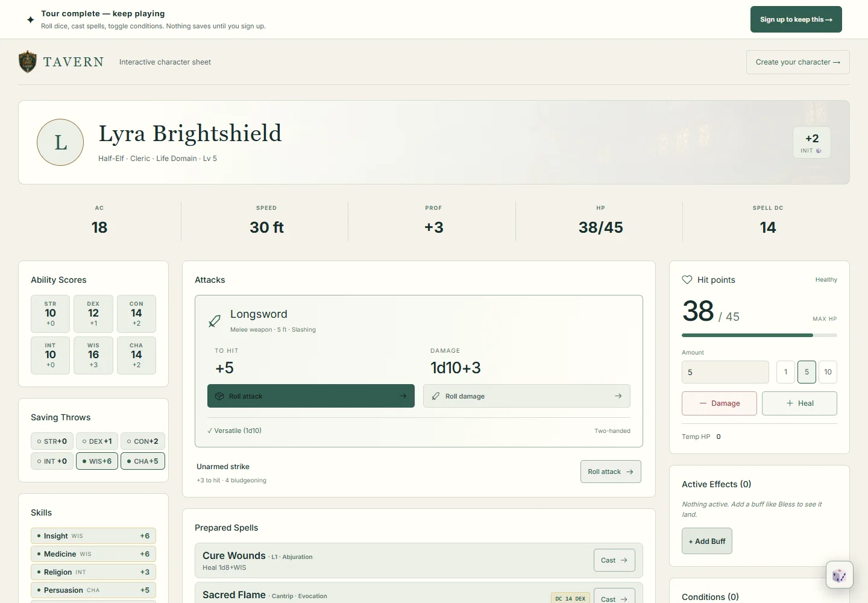The width and height of the screenshot is (868, 603).
Task: Click the Tavern shield logo
Action: coord(28,62)
